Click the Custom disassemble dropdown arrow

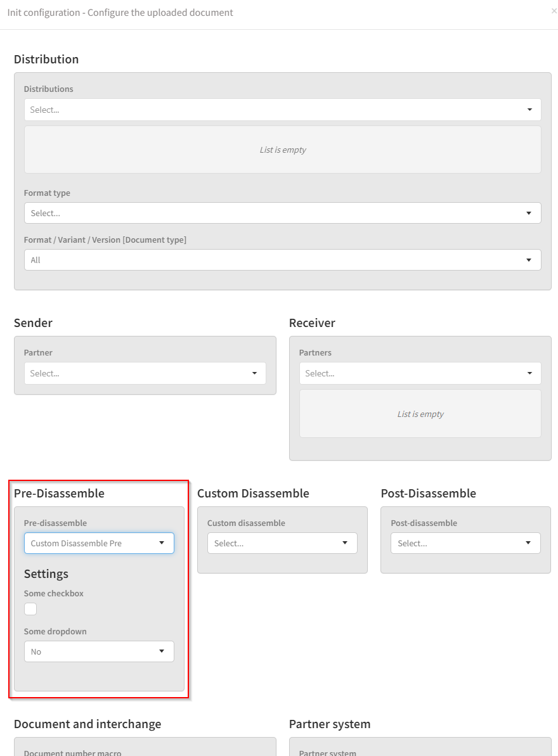[x=345, y=543]
